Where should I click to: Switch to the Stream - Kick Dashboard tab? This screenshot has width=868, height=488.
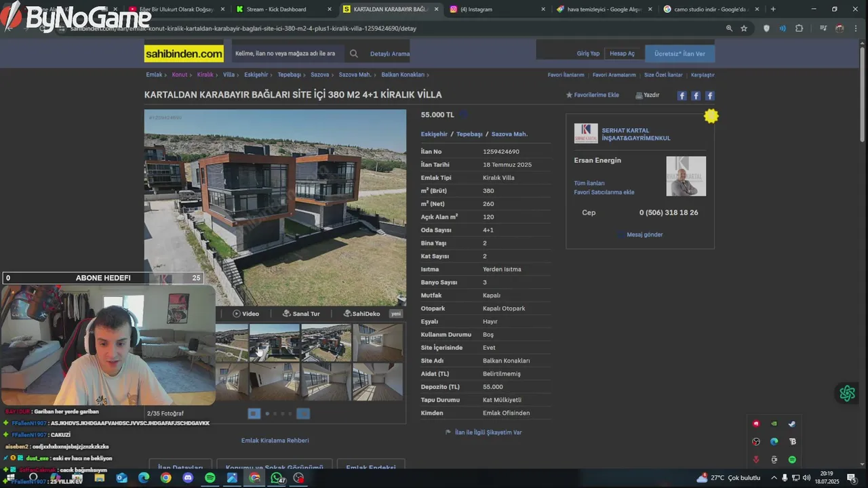pos(281,9)
